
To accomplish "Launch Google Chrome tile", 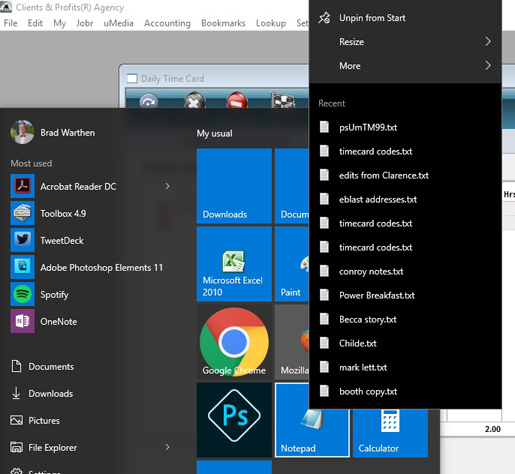I will pyautogui.click(x=234, y=342).
